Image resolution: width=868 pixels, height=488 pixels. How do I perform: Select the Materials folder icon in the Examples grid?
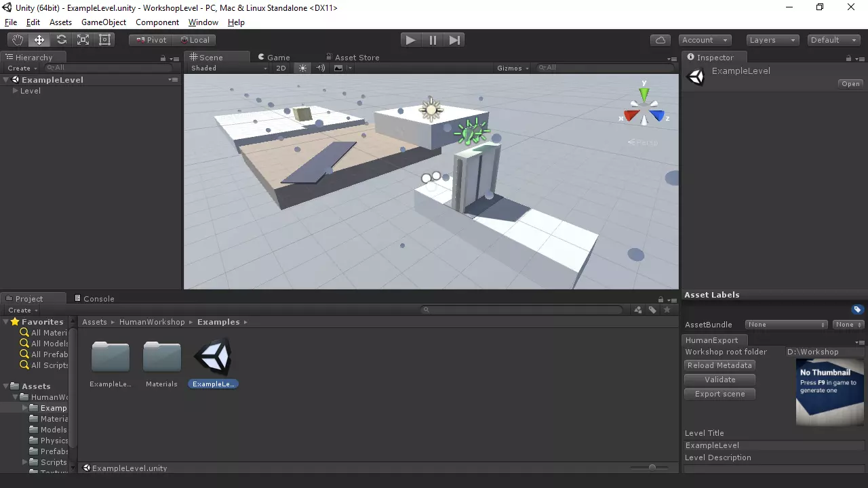click(161, 357)
